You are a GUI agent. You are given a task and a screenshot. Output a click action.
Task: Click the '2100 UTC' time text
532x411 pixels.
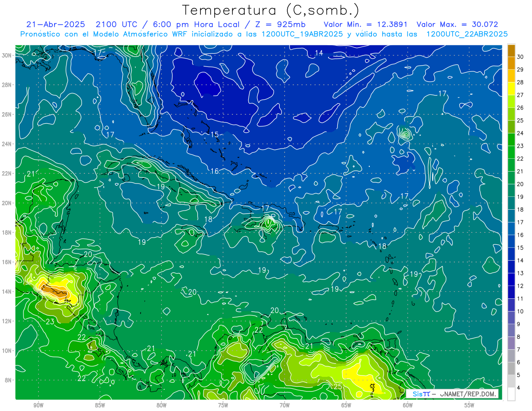click(x=117, y=24)
